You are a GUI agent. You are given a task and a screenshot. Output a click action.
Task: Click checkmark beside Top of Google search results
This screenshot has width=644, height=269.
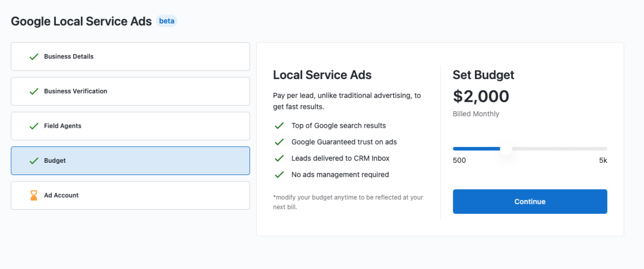coord(279,126)
